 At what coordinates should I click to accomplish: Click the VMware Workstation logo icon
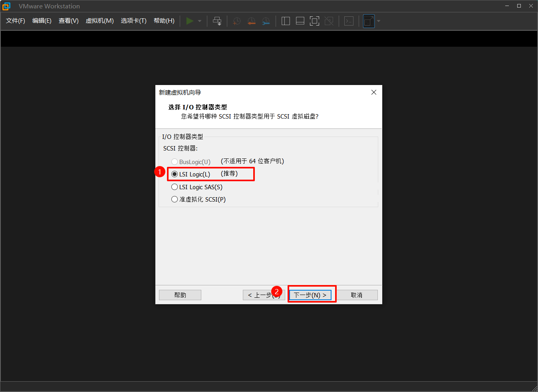[x=6, y=6]
